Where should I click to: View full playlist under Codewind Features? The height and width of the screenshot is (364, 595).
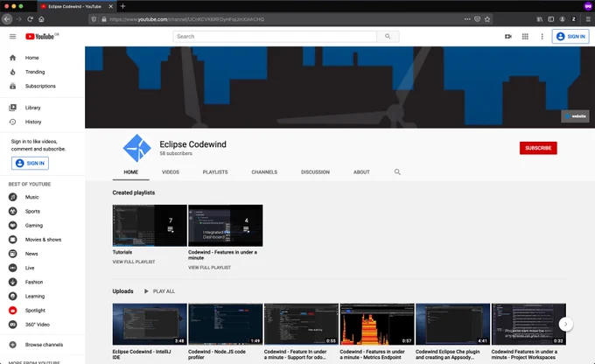(x=209, y=268)
